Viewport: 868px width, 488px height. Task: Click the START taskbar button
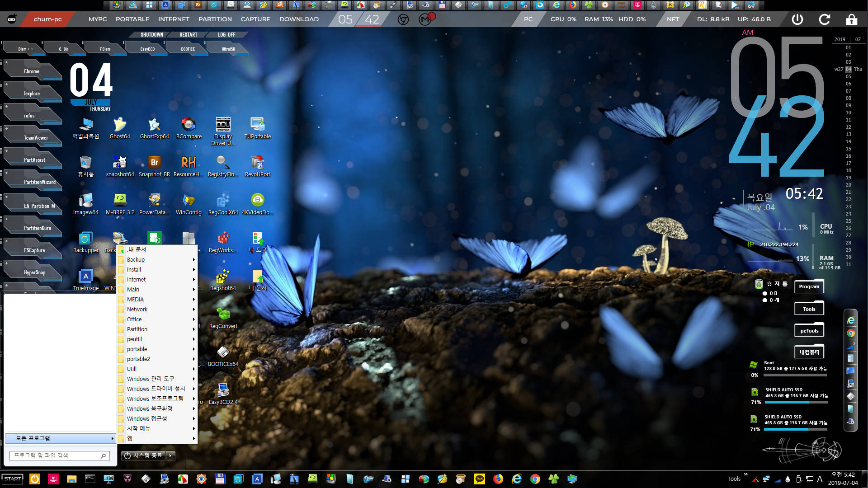click(13, 479)
